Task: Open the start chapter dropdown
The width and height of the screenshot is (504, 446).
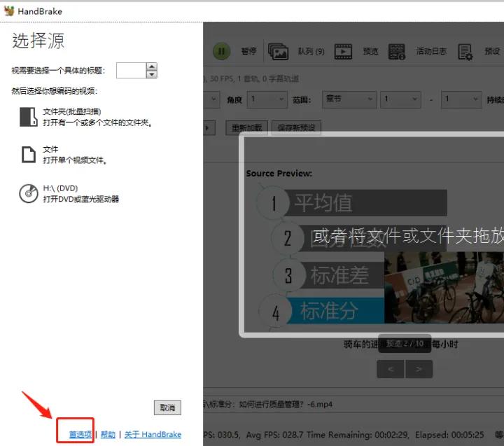Action: [x=400, y=99]
